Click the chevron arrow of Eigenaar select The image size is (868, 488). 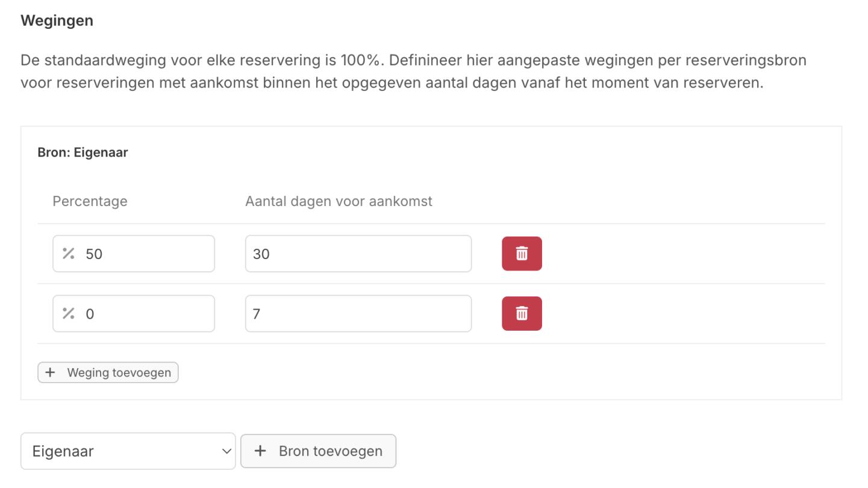tap(226, 451)
